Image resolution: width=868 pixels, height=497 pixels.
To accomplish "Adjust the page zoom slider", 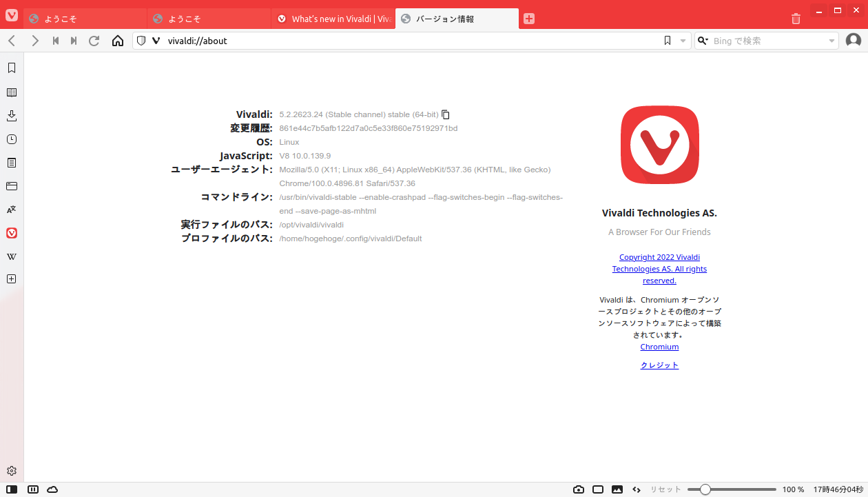I will coord(732,489).
